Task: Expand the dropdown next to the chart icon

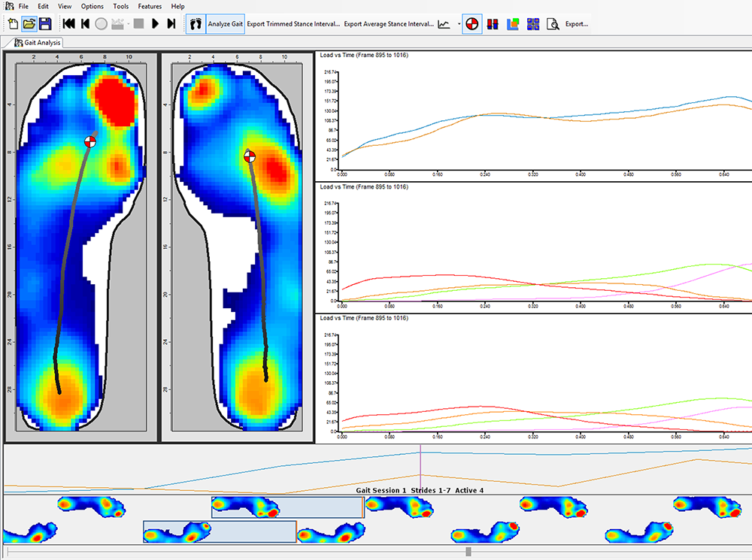Action: [458, 23]
